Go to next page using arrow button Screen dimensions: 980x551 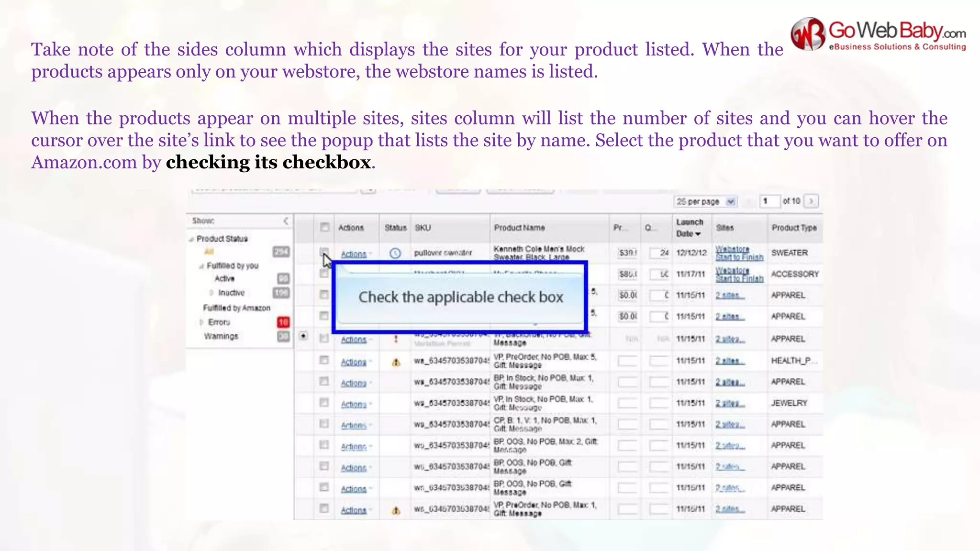tap(811, 201)
